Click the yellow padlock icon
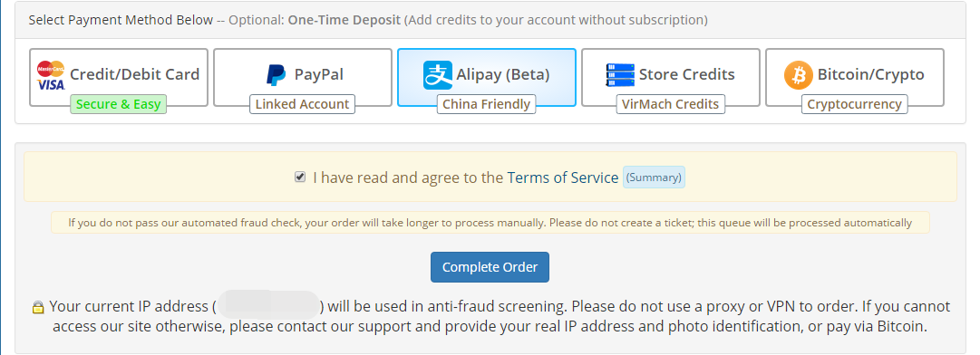 pos(38,307)
